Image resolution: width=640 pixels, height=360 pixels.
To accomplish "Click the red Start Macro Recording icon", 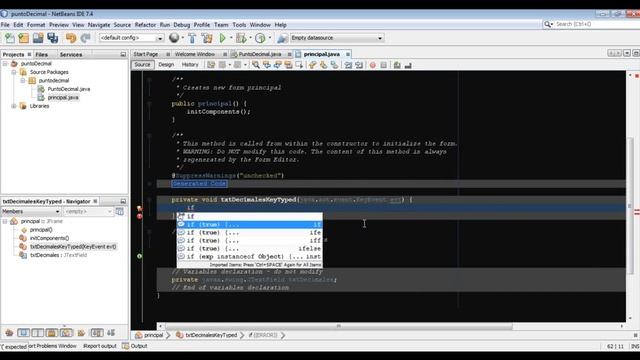I will 373,65.
